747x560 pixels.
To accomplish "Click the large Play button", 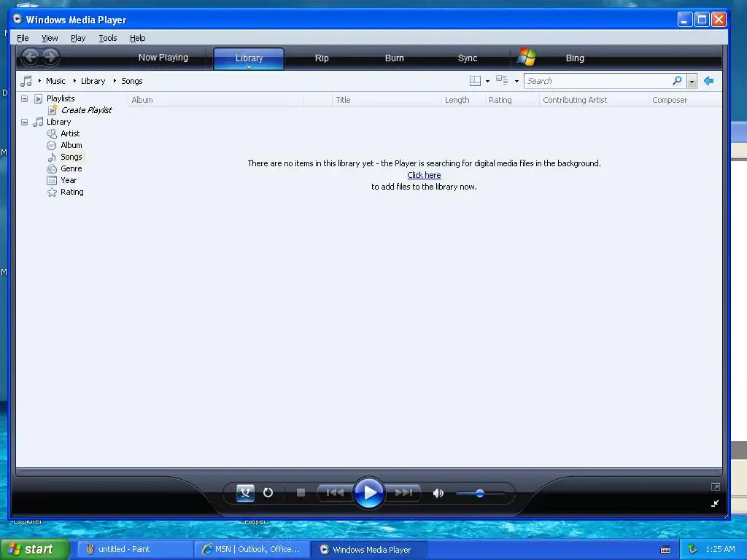I will (368, 493).
